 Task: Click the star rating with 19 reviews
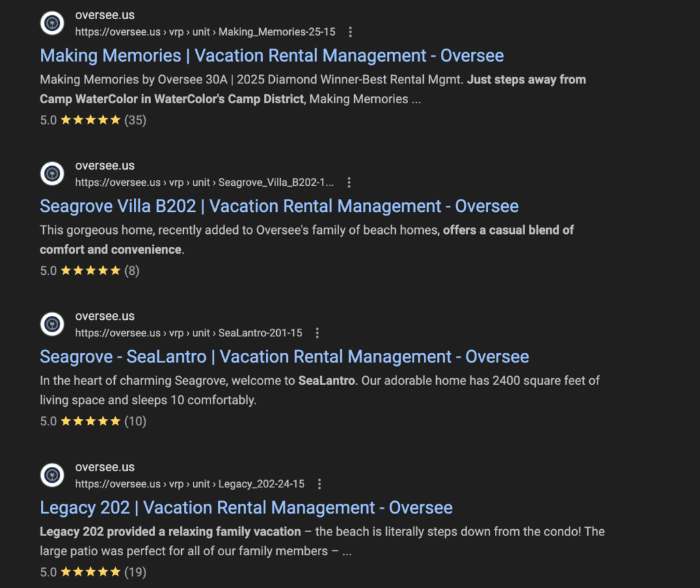tap(93, 572)
